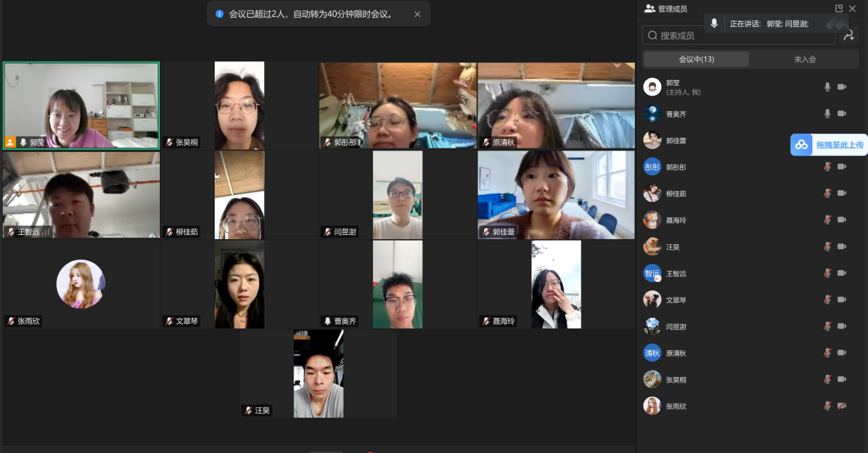Click the 搜索成员 search field
The height and width of the screenshot is (453, 868).
pyautogui.click(x=739, y=35)
